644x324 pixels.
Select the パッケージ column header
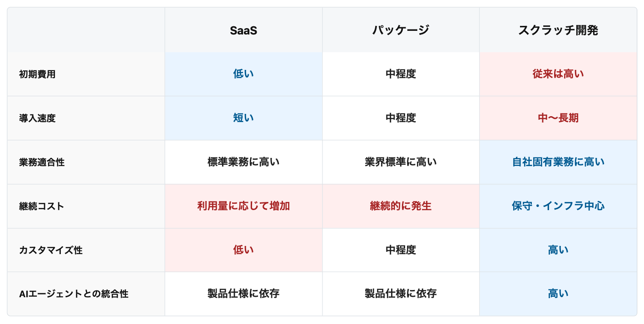[x=401, y=30]
